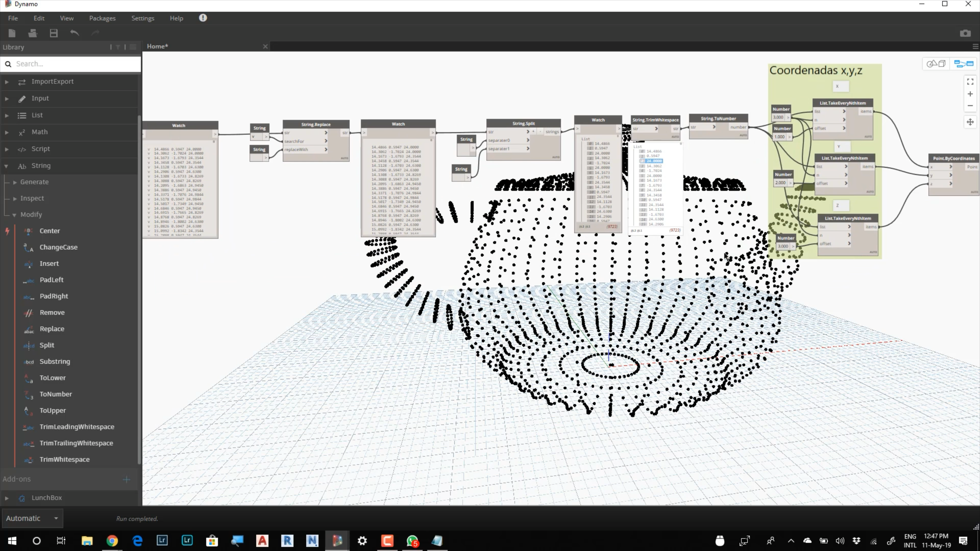This screenshot has width=980, height=551.
Task: Click the Save toolbar icon
Action: click(54, 33)
